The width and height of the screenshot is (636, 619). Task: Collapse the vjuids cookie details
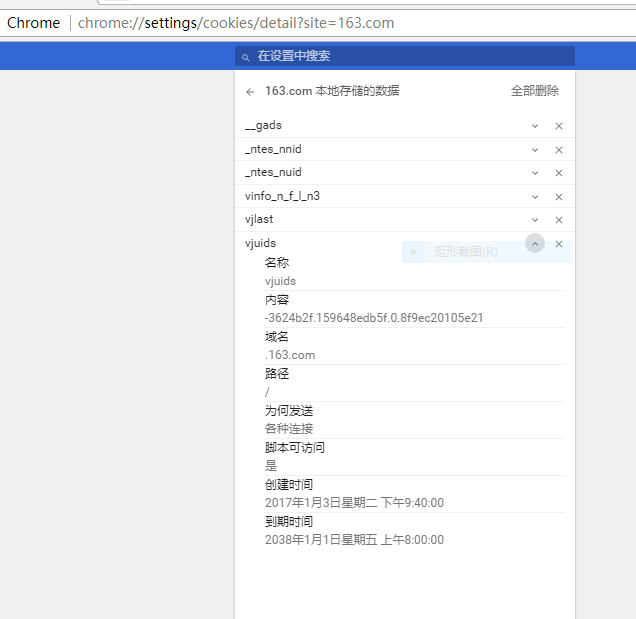point(535,243)
